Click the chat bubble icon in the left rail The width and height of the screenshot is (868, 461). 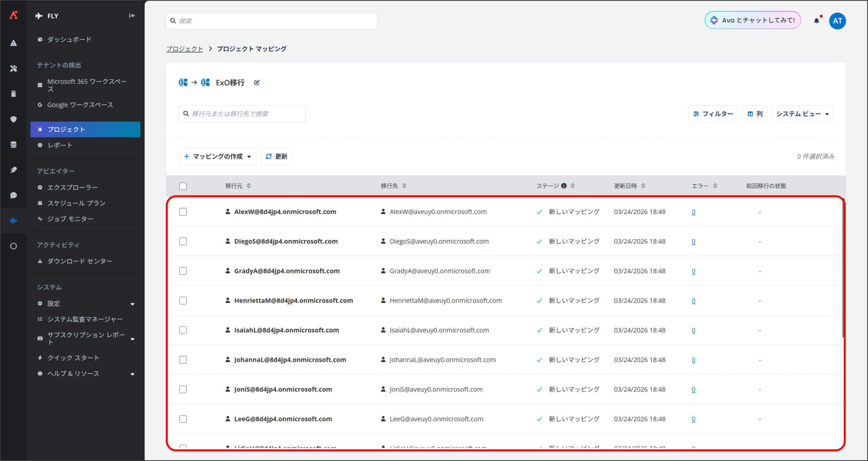(13, 195)
